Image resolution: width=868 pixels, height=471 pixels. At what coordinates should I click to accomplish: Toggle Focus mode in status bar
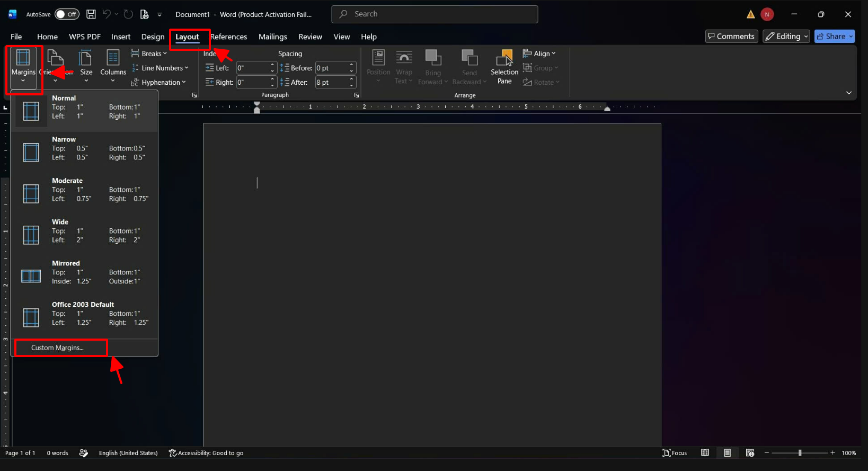click(675, 453)
